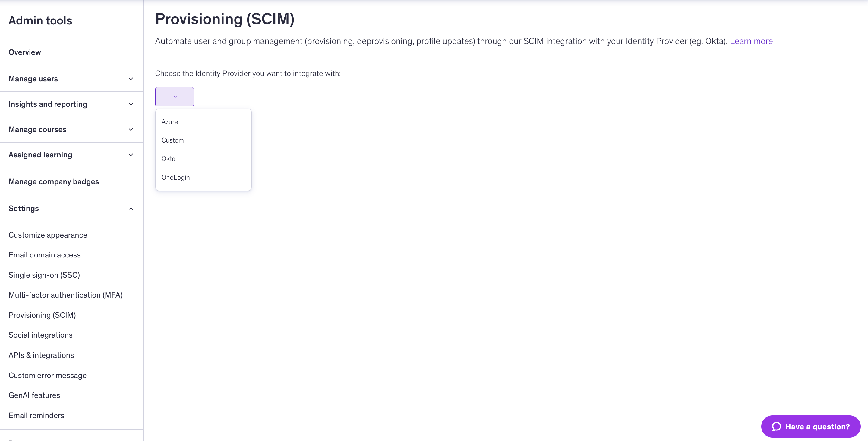Go to Overview in Admin tools
This screenshot has width=868, height=441.
point(25,52)
